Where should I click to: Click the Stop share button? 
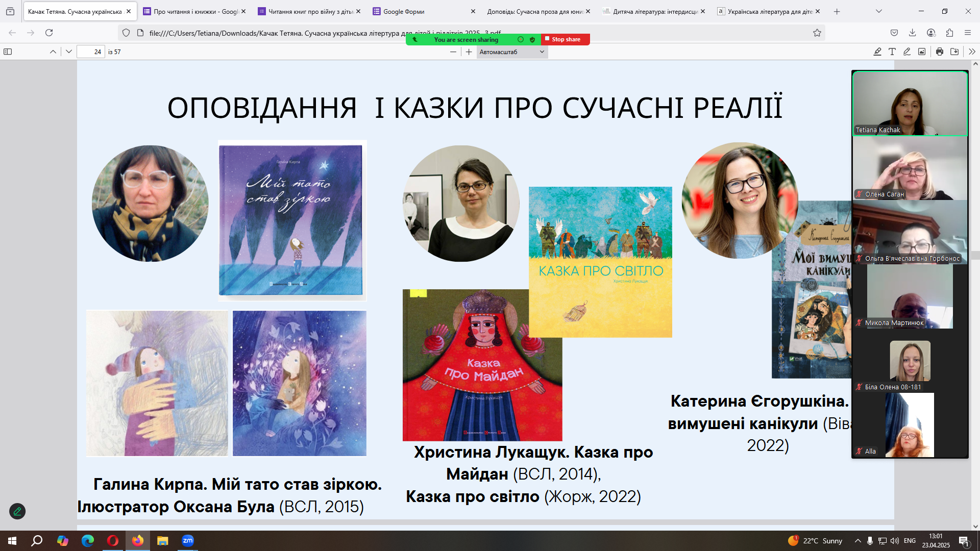coord(565,39)
